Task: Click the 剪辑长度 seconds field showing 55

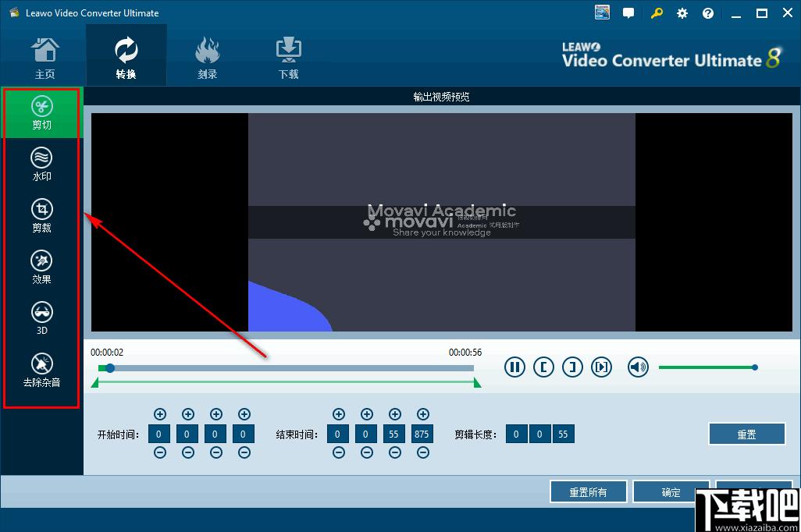Action: [563, 434]
